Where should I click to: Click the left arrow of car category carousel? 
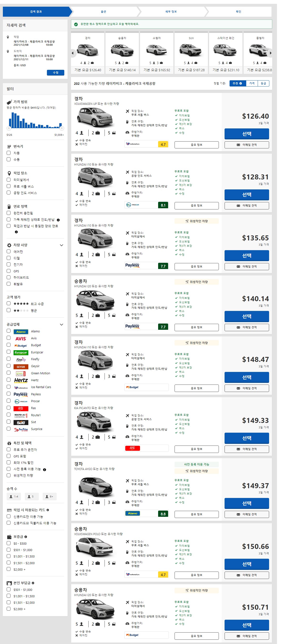pyautogui.click(x=73, y=53)
